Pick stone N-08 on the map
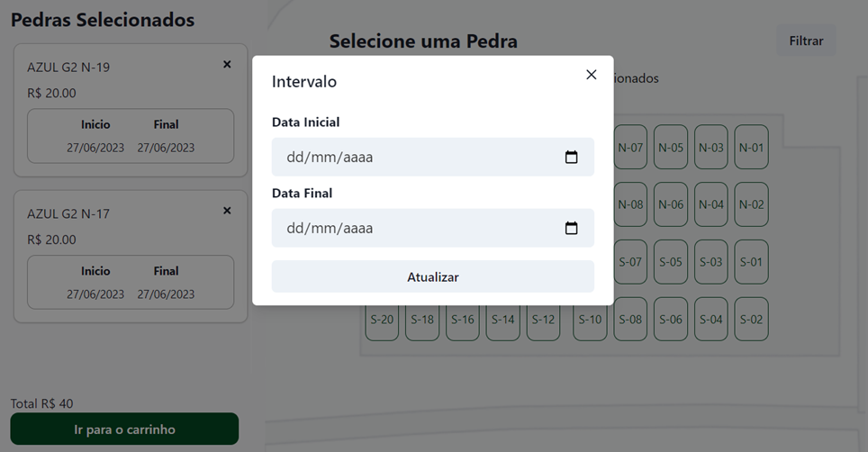Screen dimensions: 868x452 pyautogui.click(x=630, y=204)
